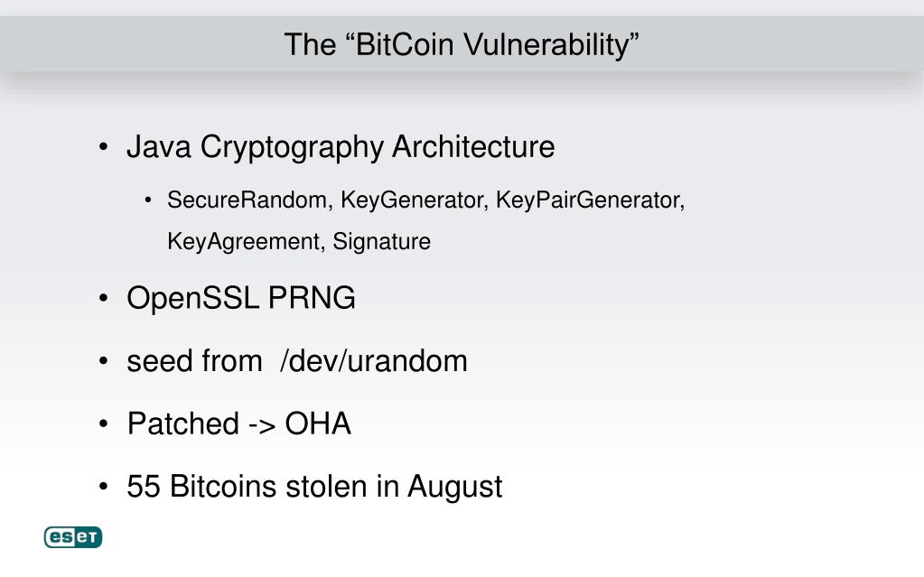Click the OHA text
This screenshot has height=577, width=924.
pyautogui.click(x=318, y=423)
